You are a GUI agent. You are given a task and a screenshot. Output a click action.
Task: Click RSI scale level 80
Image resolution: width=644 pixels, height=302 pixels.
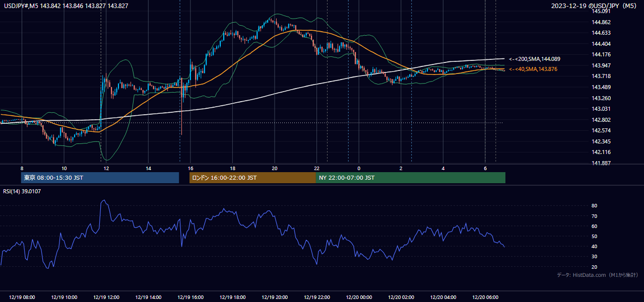click(594, 206)
